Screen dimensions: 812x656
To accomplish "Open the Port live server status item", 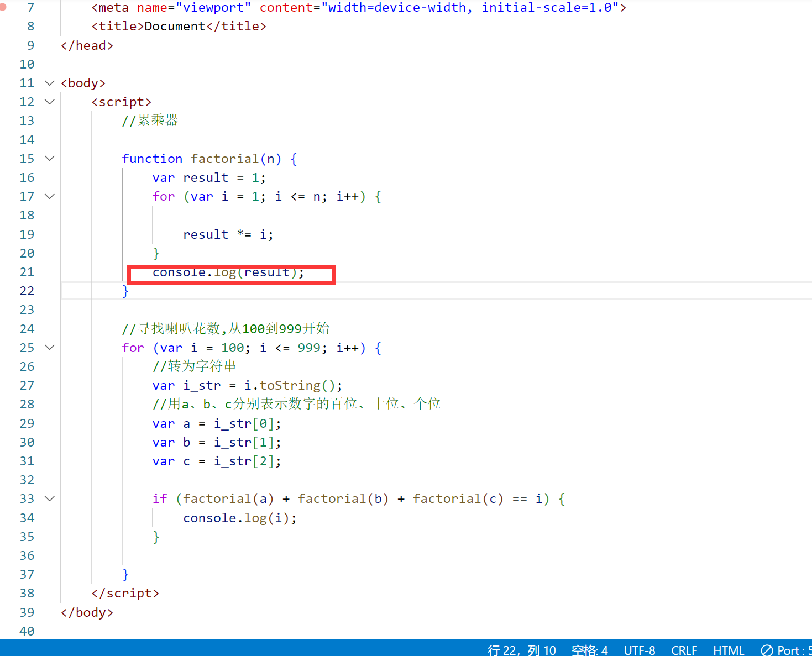I will (786, 650).
